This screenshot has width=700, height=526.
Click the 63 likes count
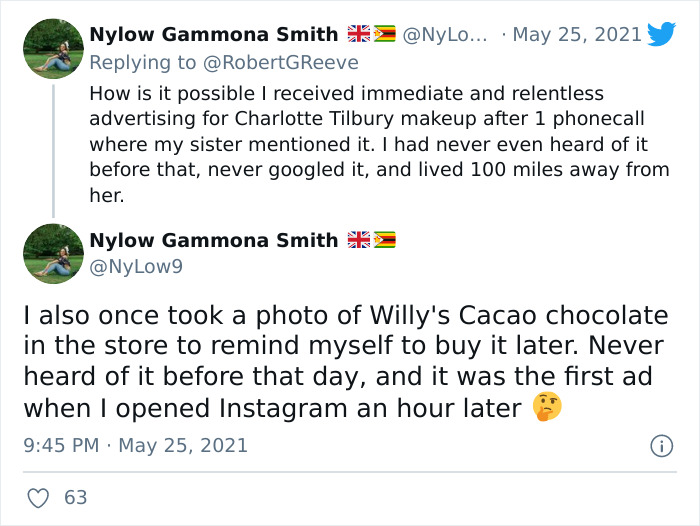(76, 497)
